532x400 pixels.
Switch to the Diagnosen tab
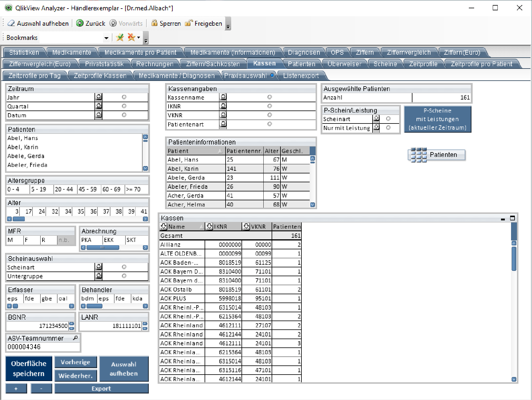pos(304,52)
